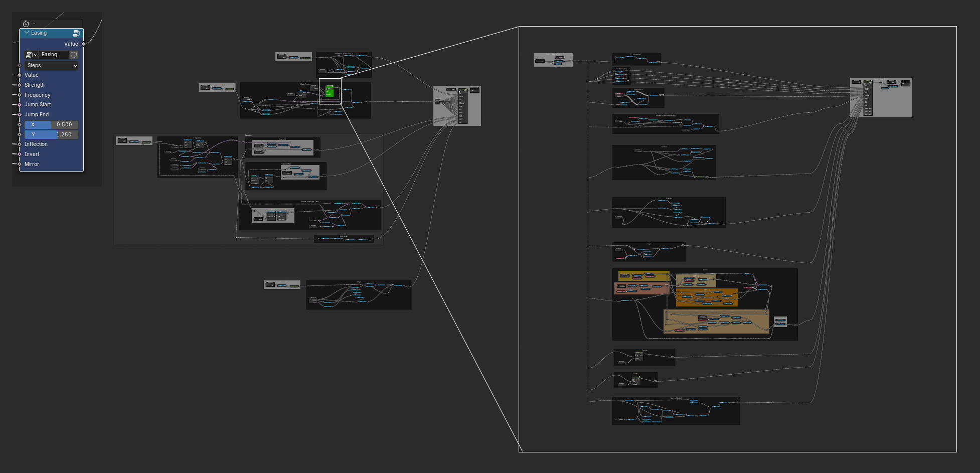Select the yellow frame in the enlarged view

pyautogui.click(x=643, y=276)
